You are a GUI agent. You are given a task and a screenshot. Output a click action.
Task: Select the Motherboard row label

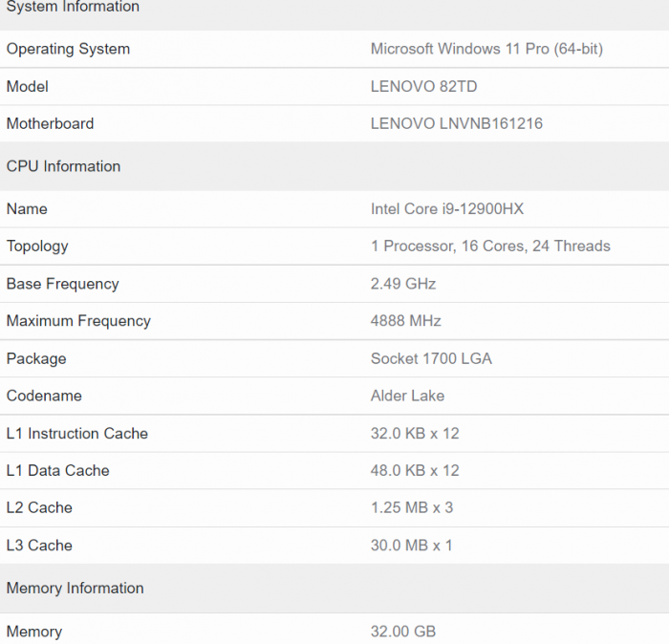click(x=50, y=124)
